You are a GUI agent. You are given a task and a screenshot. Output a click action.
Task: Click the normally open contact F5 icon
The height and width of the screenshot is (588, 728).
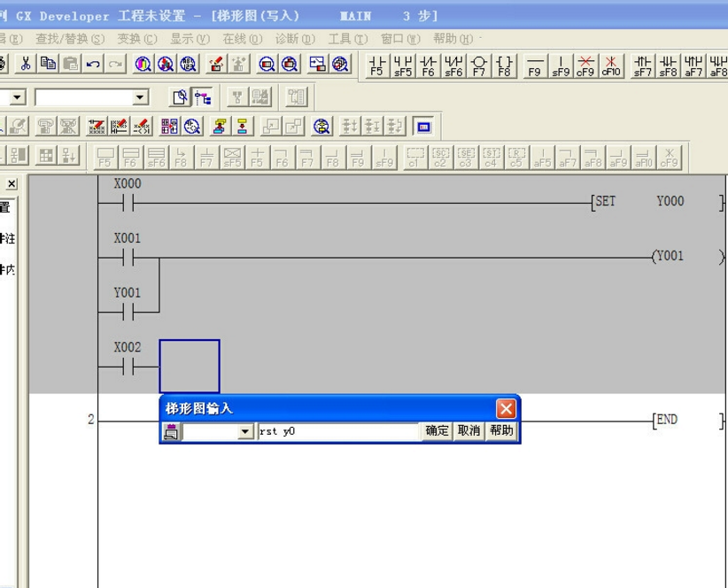click(x=377, y=65)
